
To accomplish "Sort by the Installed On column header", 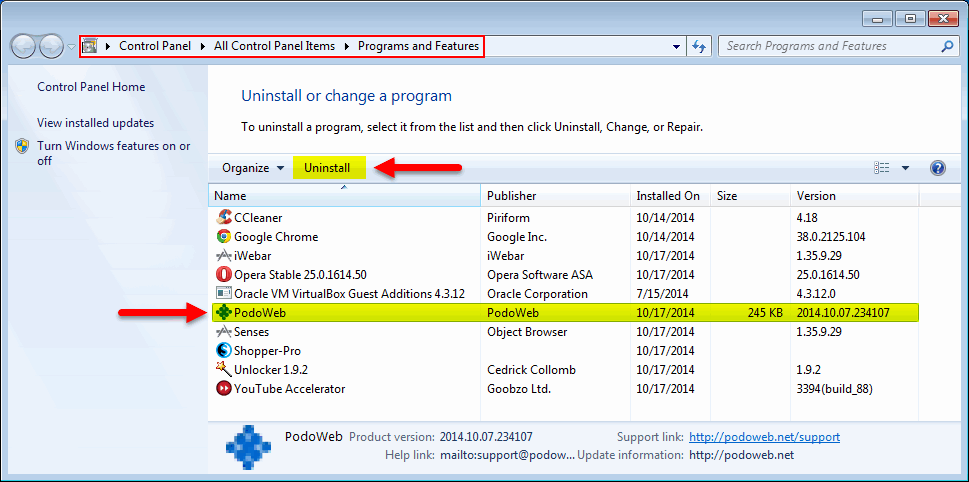I will point(670,196).
